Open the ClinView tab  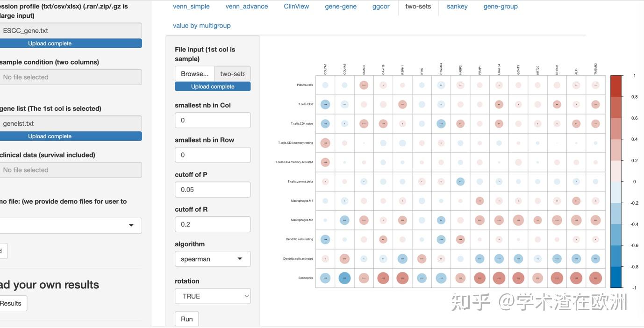tap(296, 6)
